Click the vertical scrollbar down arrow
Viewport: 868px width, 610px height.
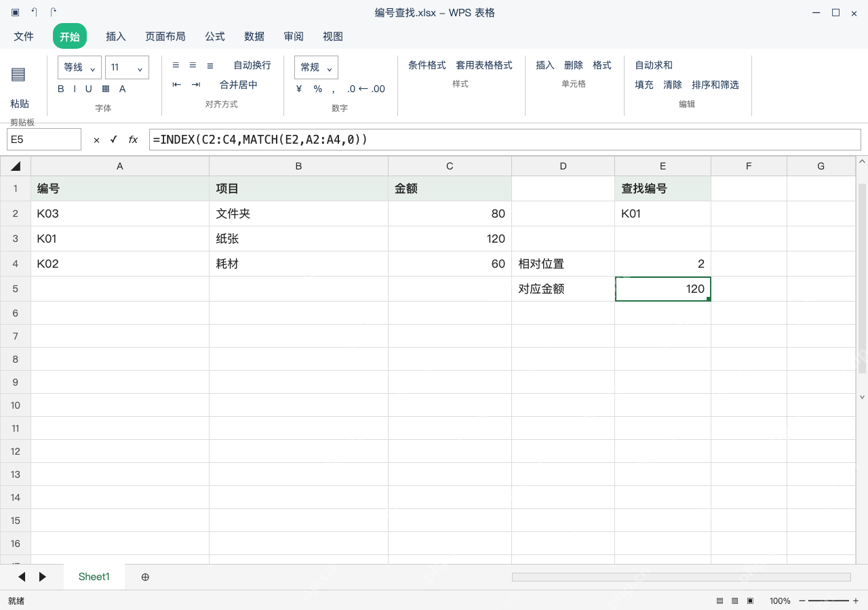click(x=863, y=397)
